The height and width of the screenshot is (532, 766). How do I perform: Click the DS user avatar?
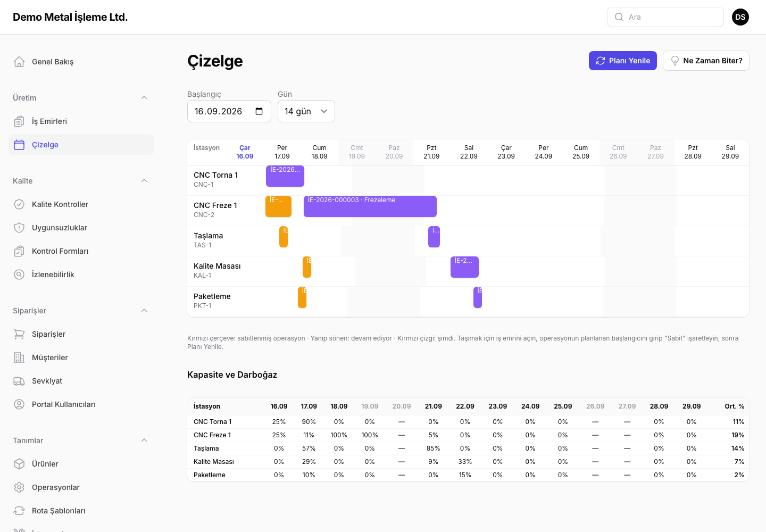point(740,17)
